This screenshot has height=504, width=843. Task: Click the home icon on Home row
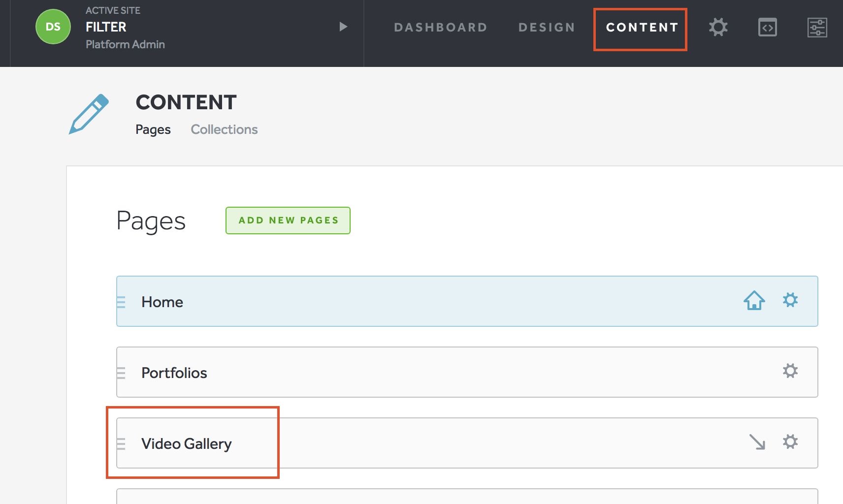[754, 300]
